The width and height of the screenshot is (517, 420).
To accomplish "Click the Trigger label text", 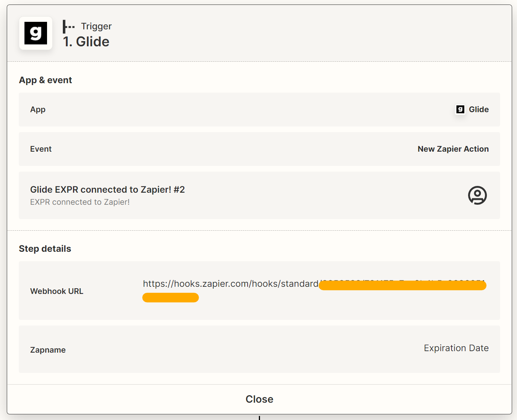I will (96, 26).
